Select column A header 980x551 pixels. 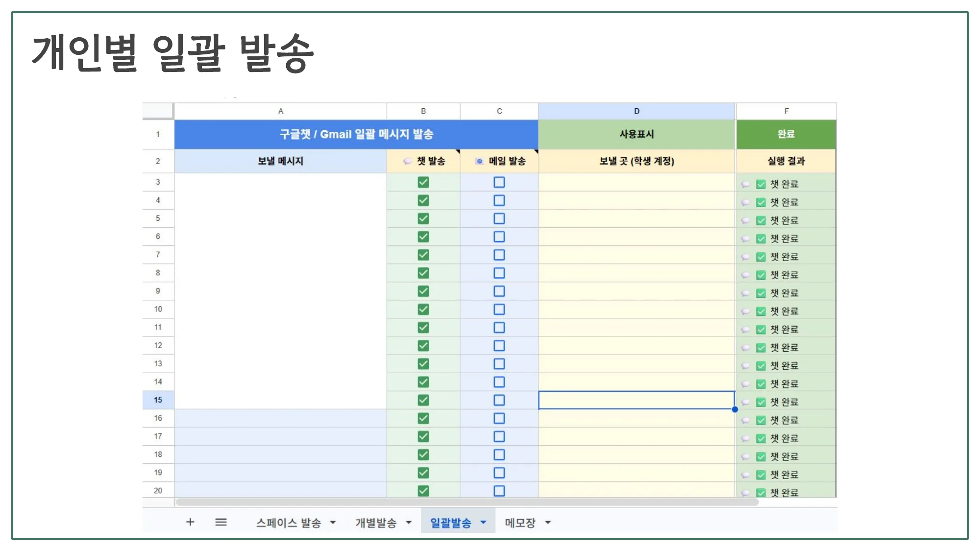281,111
